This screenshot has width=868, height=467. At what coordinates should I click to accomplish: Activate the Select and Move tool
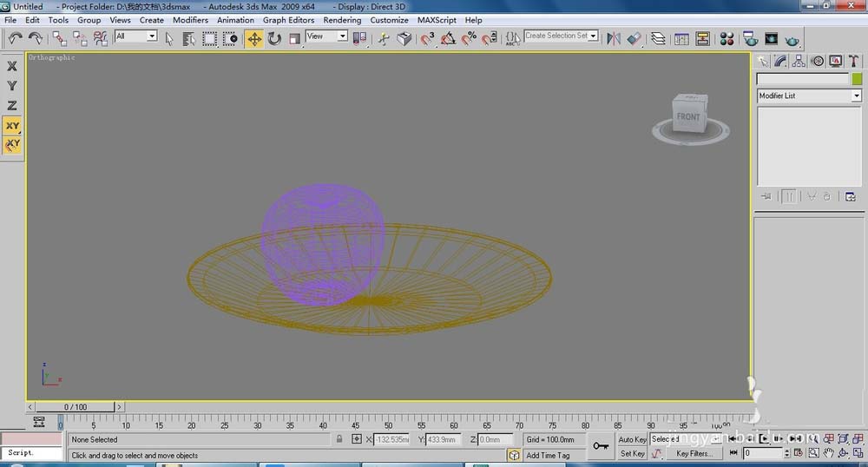click(x=254, y=39)
